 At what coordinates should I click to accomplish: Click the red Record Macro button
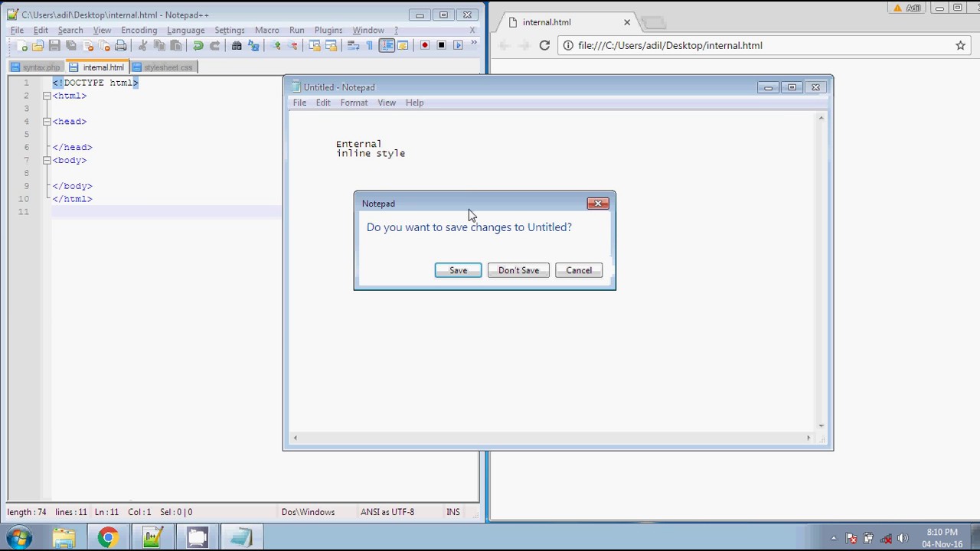pos(425,46)
